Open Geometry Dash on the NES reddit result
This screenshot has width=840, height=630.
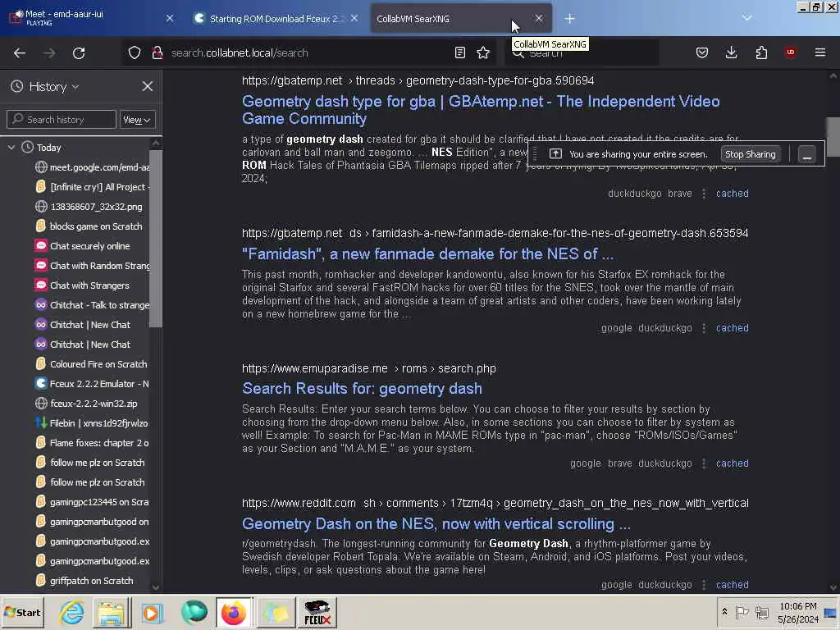tap(436, 524)
